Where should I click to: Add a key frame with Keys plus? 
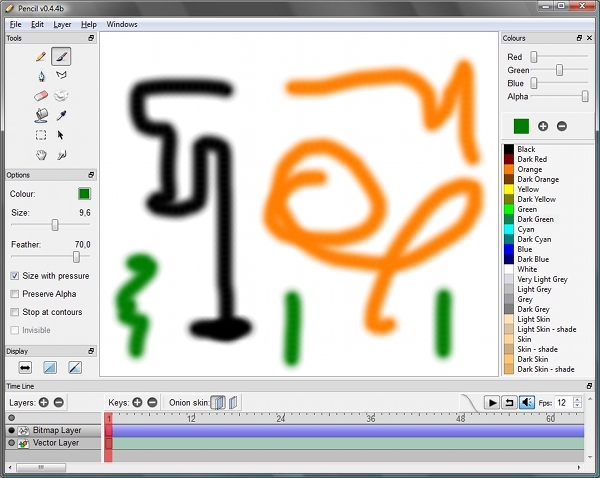[137, 402]
